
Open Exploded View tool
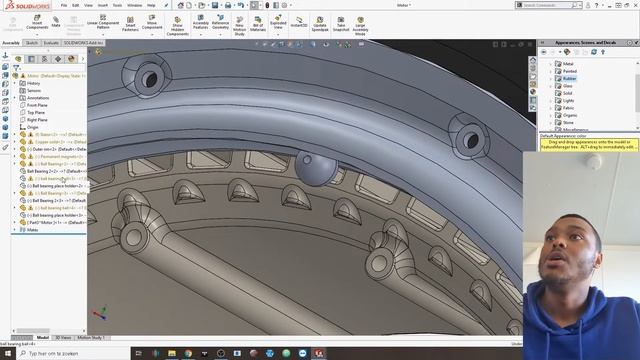click(x=278, y=22)
